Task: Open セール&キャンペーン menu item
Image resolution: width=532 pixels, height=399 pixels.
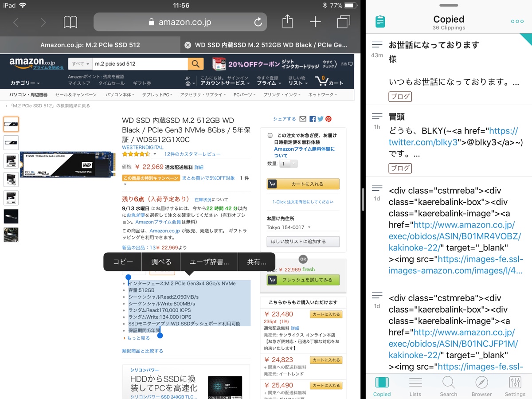Action: click(76, 95)
